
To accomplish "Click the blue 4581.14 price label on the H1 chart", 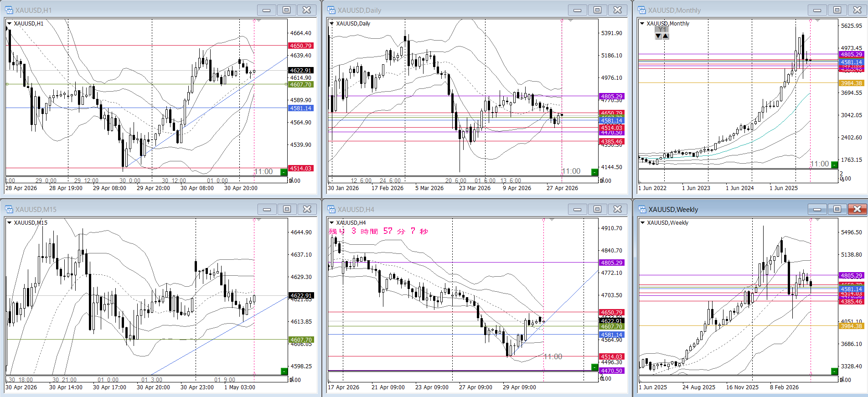I will click(x=301, y=108).
